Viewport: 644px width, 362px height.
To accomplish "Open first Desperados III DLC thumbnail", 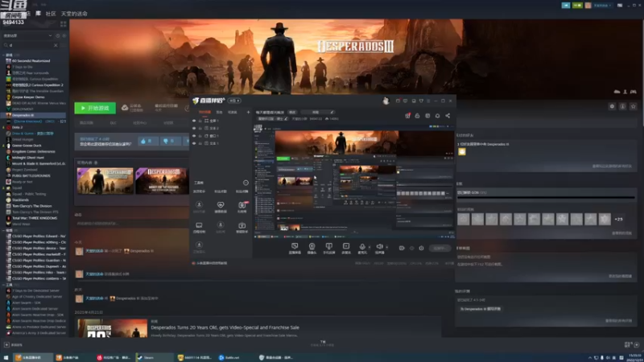I will coord(105,180).
